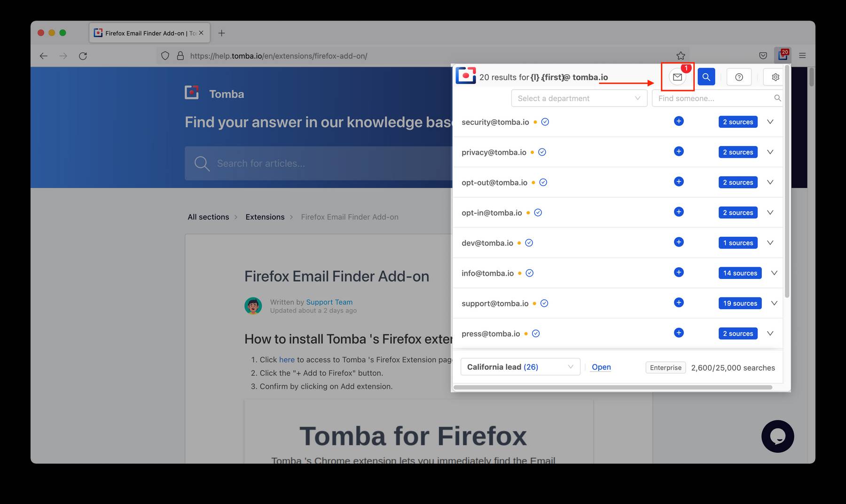Click the Open link beside California lead
Viewport: 846px width, 504px height.
point(601,367)
